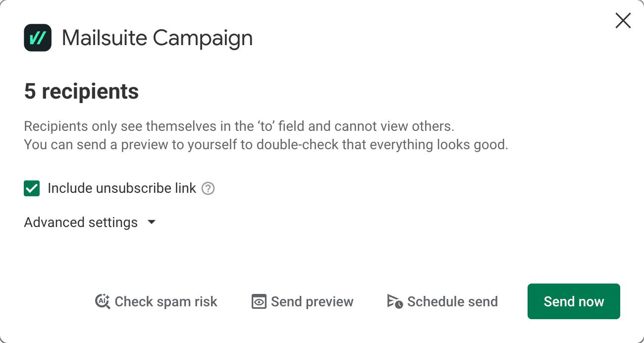Uncheck the Include unsubscribe link checkbox
Screen dimensions: 644x343
click(x=32, y=188)
